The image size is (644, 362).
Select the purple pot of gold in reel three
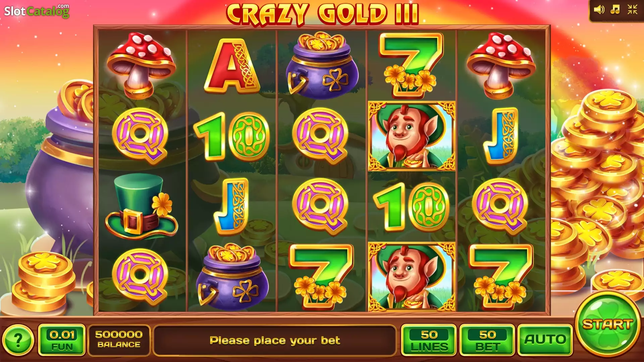(x=322, y=65)
